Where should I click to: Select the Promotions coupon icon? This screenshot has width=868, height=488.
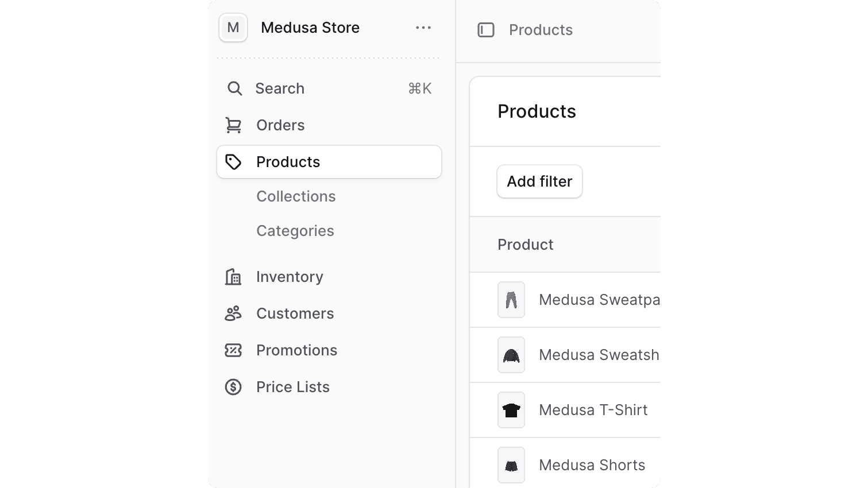(233, 350)
